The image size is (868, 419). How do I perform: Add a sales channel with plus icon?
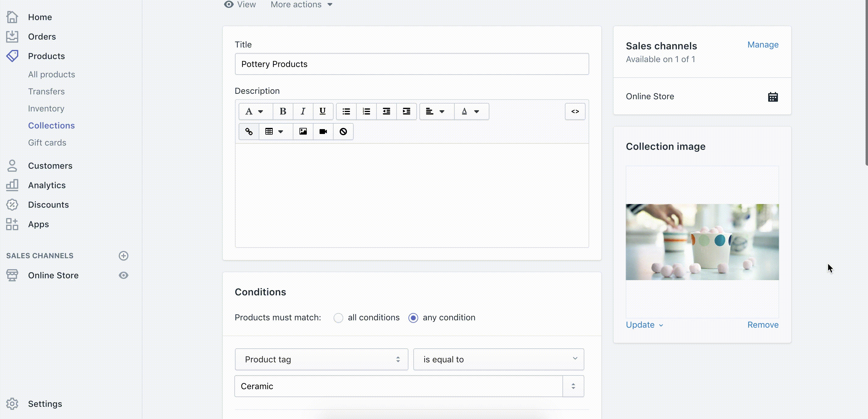123,255
